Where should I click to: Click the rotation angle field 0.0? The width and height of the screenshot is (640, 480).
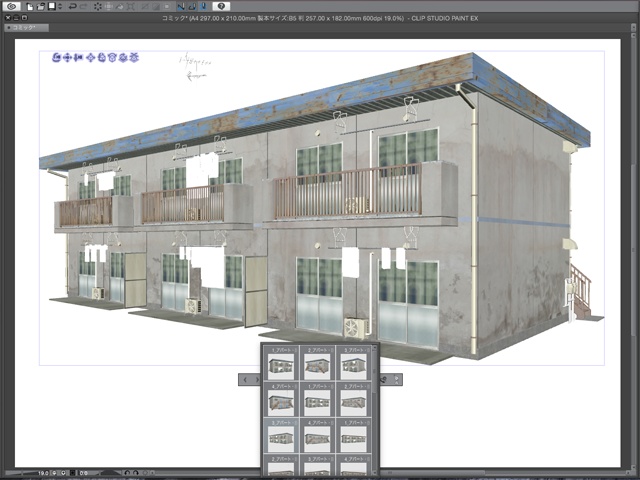84,473
